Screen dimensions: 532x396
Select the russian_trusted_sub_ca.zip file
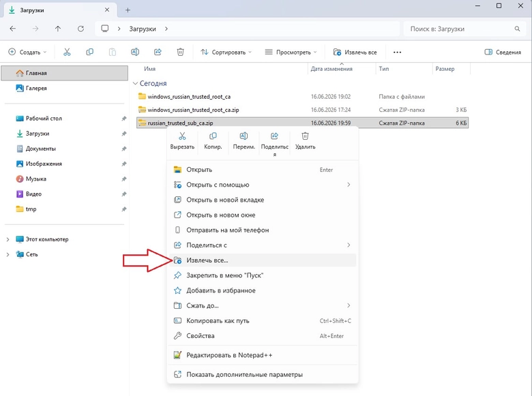[302, 123]
